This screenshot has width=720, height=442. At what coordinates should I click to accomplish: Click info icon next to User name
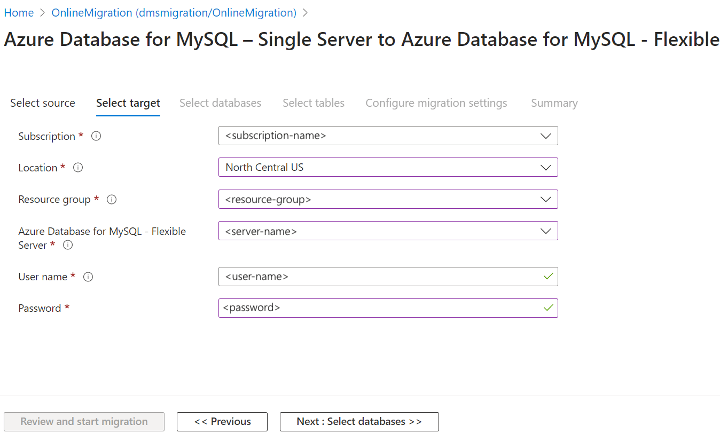tap(89, 276)
